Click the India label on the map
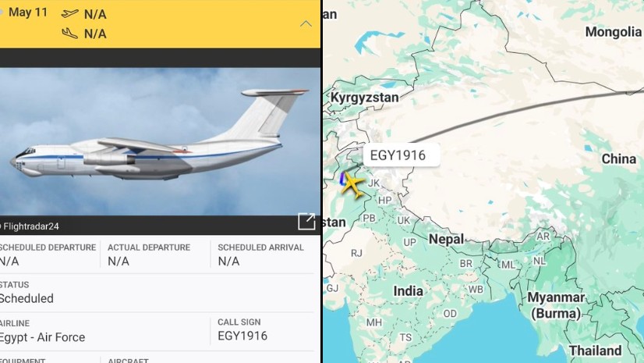The height and width of the screenshot is (363, 644). 408,291
